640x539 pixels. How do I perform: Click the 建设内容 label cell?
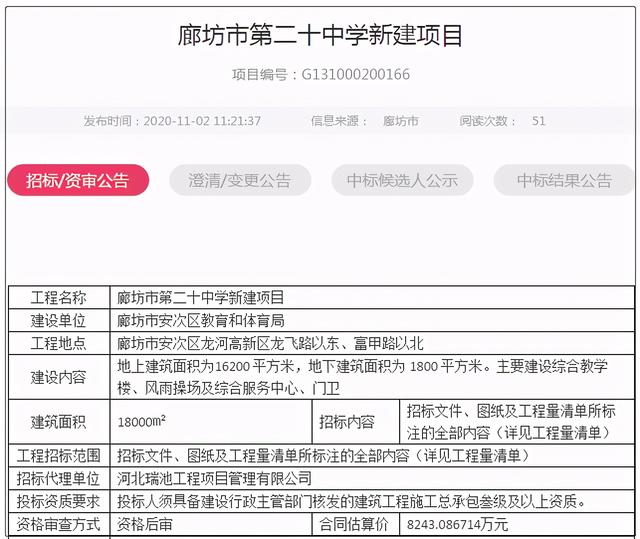click(x=59, y=377)
